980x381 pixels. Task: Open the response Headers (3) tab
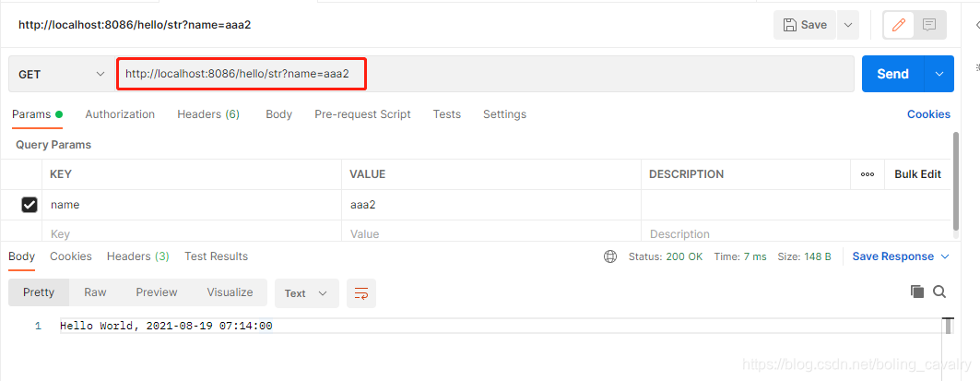(138, 256)
